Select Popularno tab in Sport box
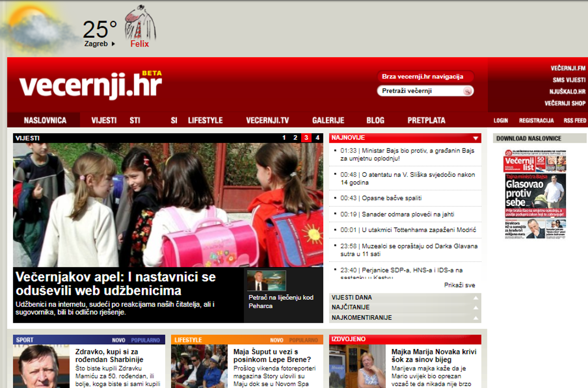Screen dimensions: 588x388 pos(145,340)
